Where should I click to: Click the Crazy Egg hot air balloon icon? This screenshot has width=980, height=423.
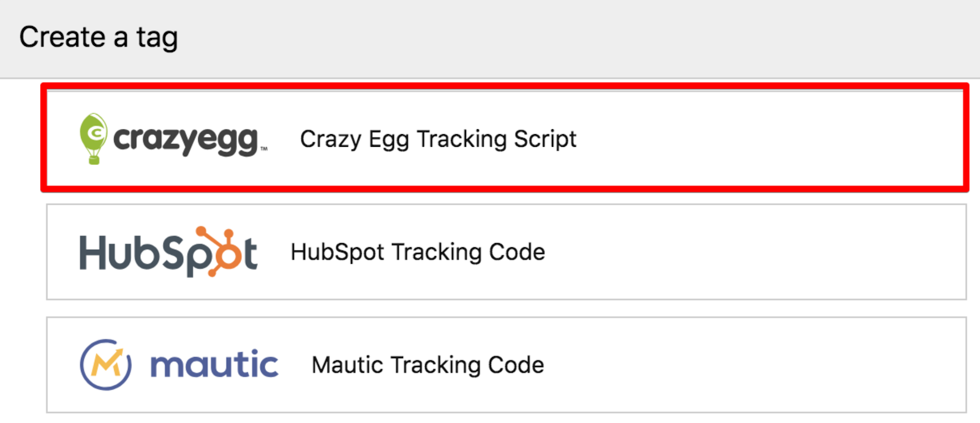click(93, 139)
